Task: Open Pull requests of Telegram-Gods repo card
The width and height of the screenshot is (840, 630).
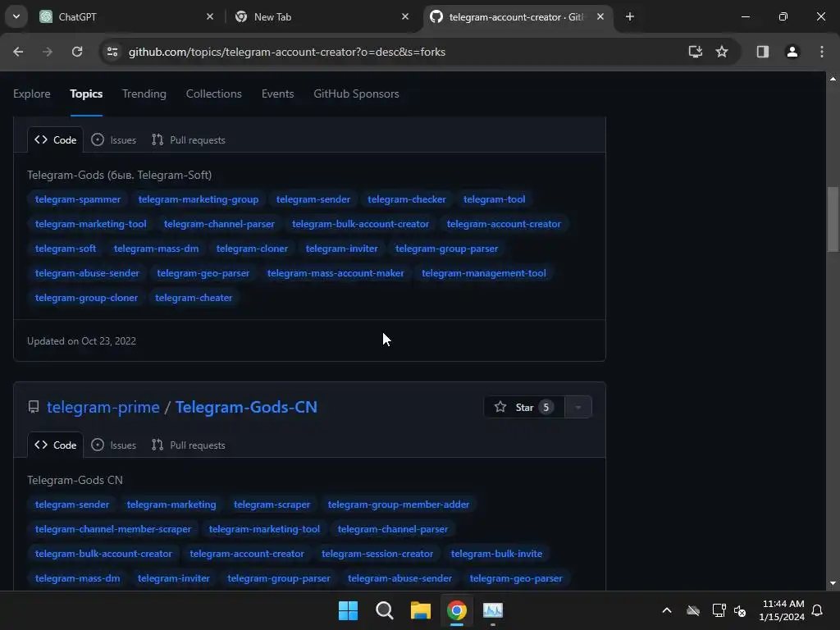Action: click(x=189, y=139)
